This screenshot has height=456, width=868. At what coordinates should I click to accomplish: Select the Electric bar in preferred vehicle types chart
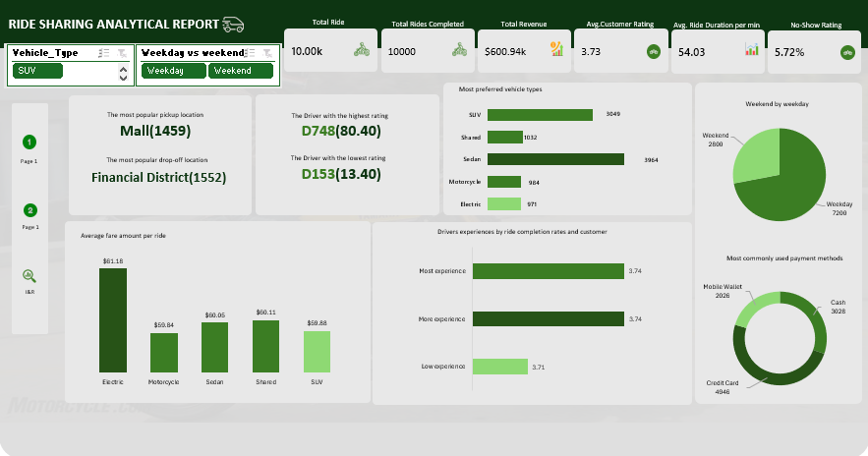click(x=504, y=203)
